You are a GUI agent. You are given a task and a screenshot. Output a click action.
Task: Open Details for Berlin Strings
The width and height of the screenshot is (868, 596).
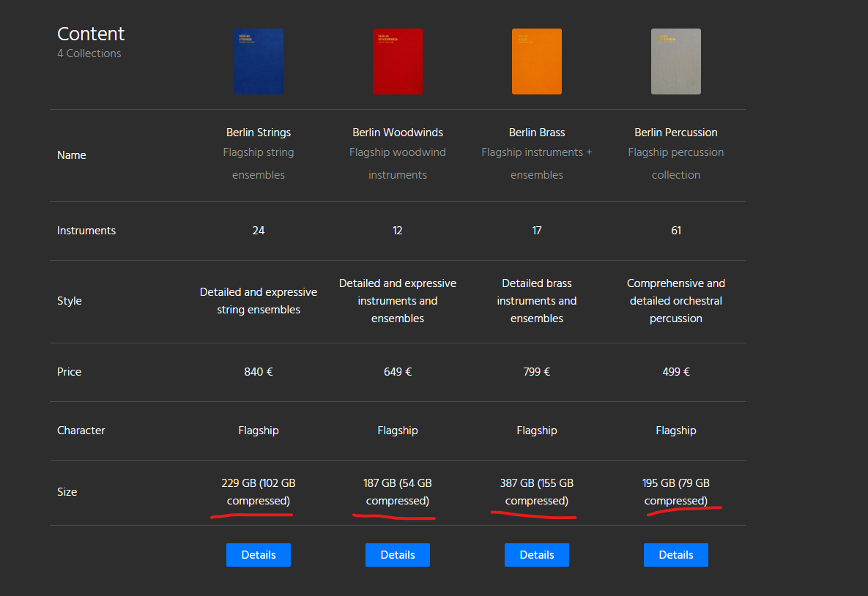pyautogui.click(x=259, y=555)
